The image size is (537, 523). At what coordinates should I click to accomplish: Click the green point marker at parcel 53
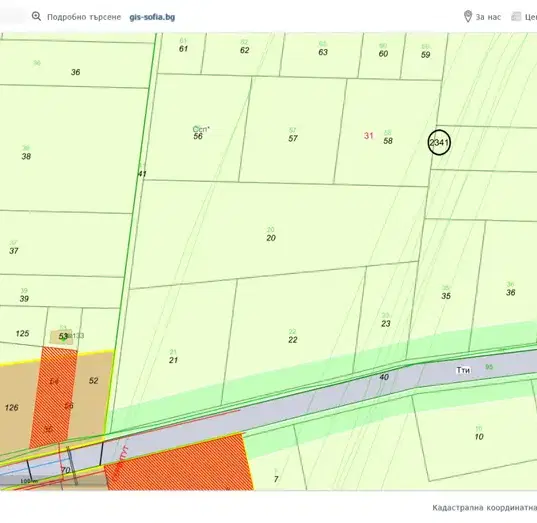coord(64,337)
